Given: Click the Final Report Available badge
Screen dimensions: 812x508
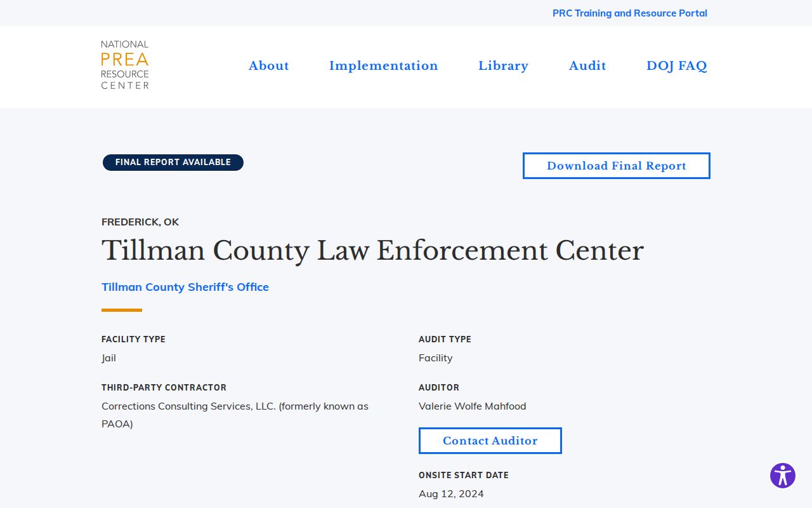Looking at the screenshot, I should click(173, 163).
